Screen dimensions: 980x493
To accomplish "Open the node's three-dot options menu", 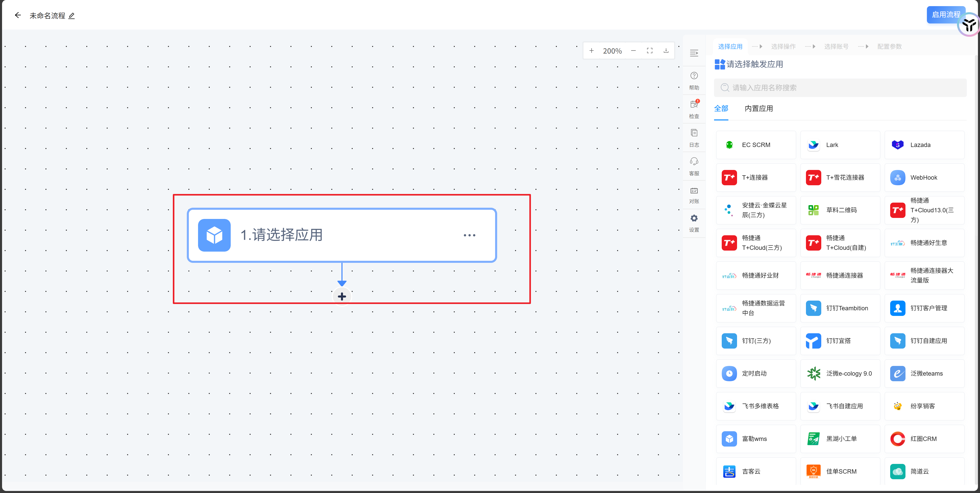I will point(469,235).
